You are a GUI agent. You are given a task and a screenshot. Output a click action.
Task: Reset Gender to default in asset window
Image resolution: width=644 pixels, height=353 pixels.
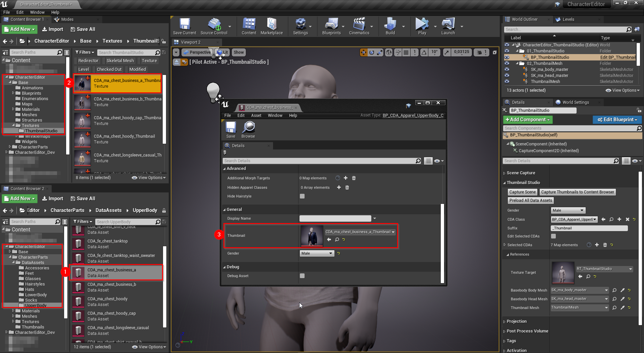click(x=339, y=253)
